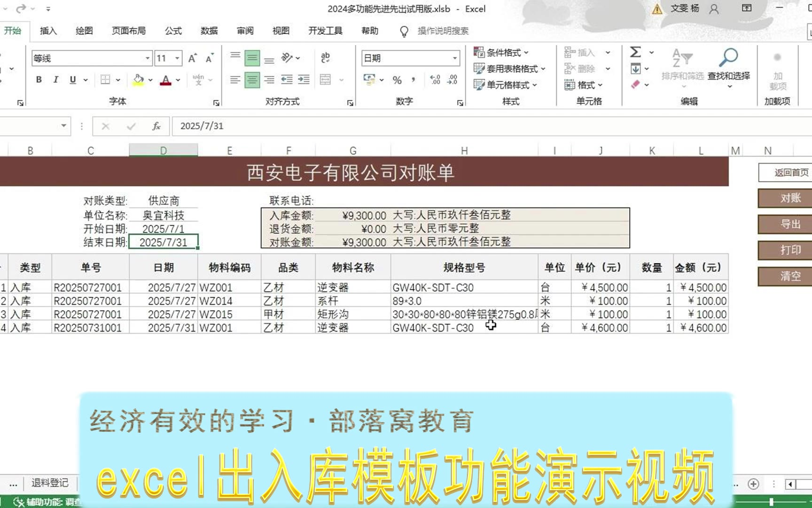Image resolution: width=812 pixels, height=508 pixels.
Task: Toggle Bold formatting
Action: pos(39,79)
